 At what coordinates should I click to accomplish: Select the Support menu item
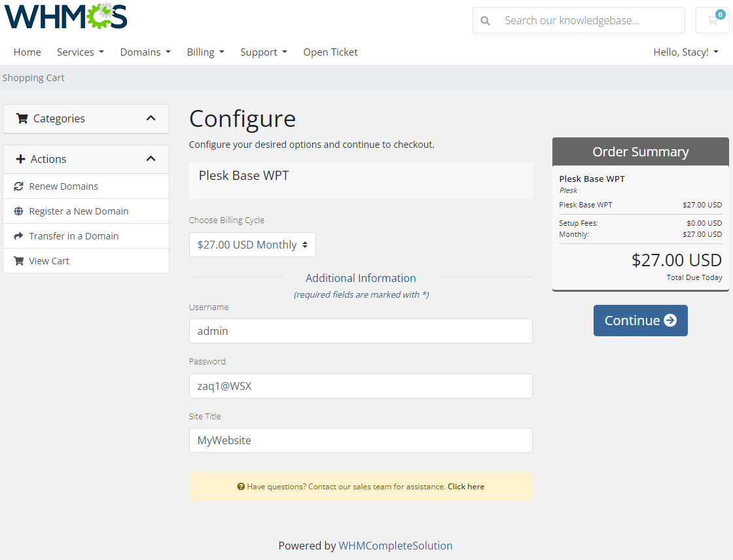pyautogui.click(x=263, y=52)
